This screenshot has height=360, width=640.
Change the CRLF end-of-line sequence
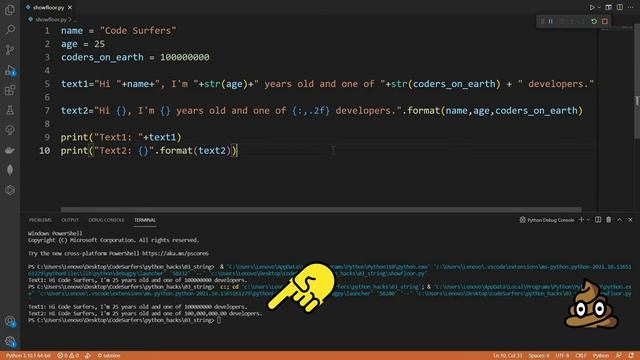580,356
